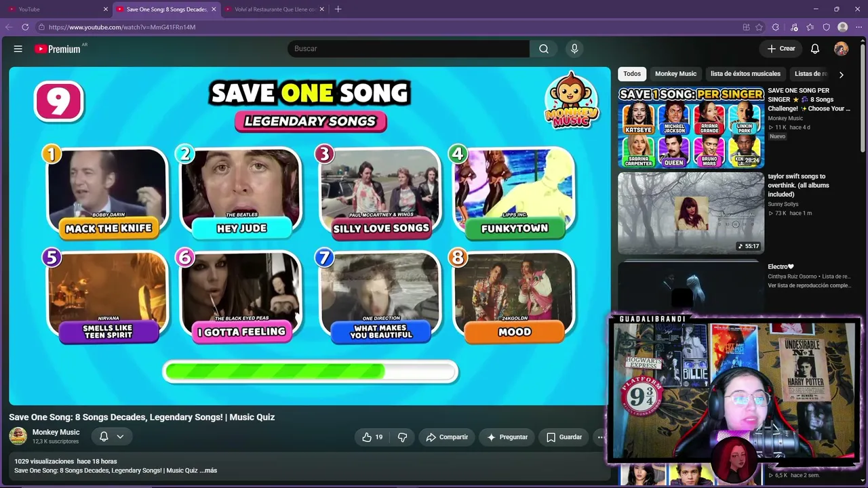The image size is (868, 488).
Task: Click the main video player area
Action: point(309,236)
